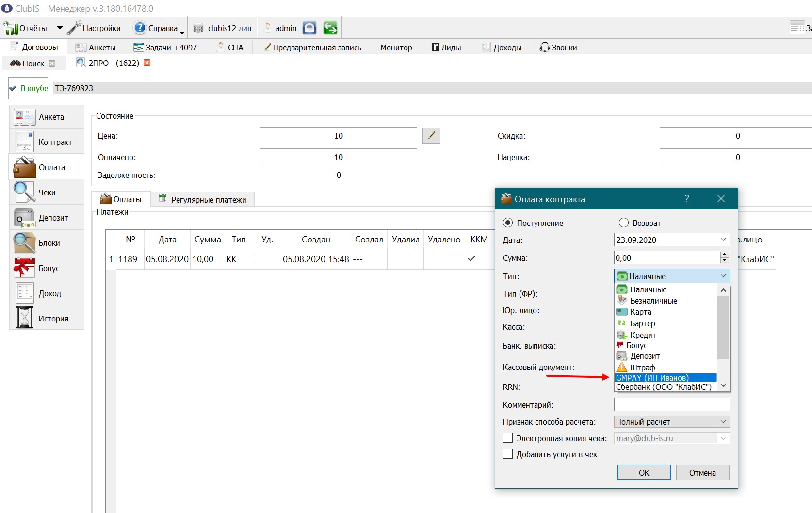Screen dimensions: 812x513
Task: Open the Чеки sidebar section
Action: coord(47,192)
